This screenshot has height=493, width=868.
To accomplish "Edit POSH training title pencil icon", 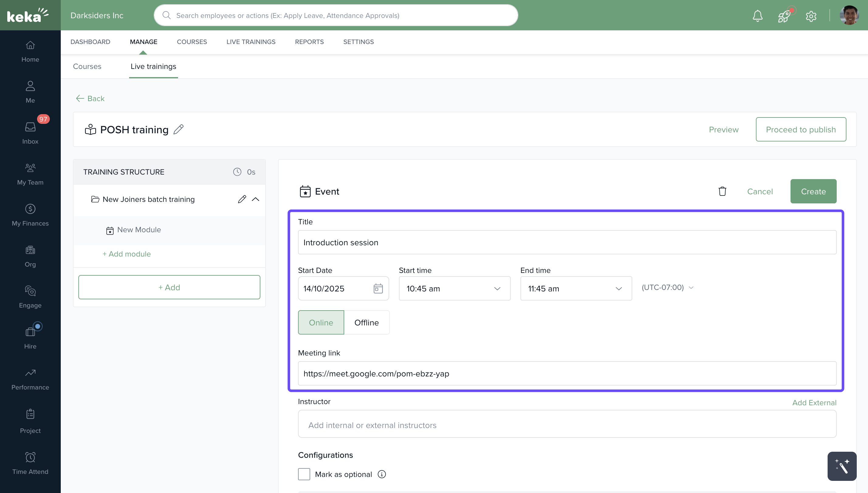I will click(179, 129).
